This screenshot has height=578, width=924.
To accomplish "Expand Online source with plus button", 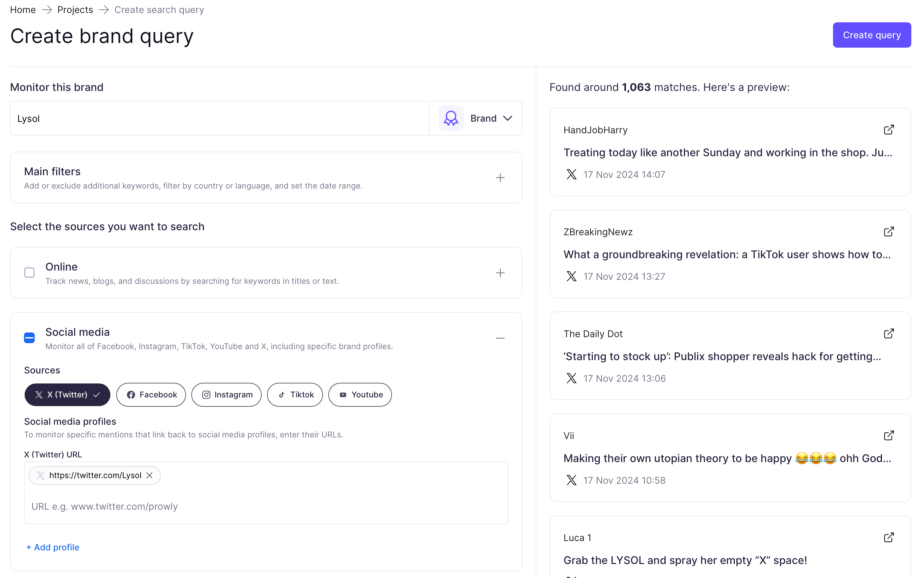I will point(500,273).
